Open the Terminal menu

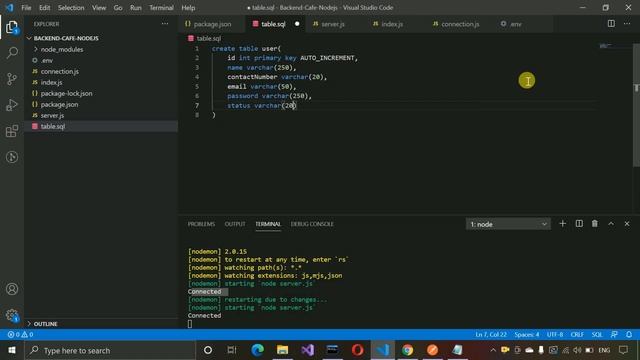[161, 7]
